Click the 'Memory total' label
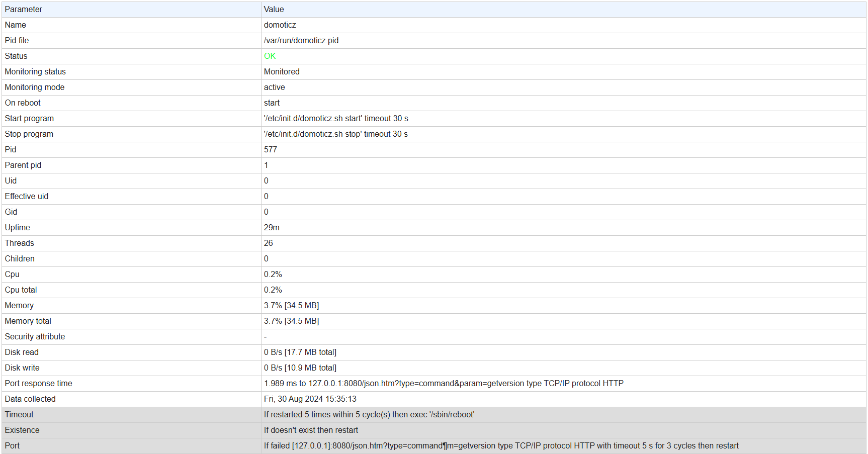Image resolution: width=868 pixels, height=454 pixels. [28, 321]
